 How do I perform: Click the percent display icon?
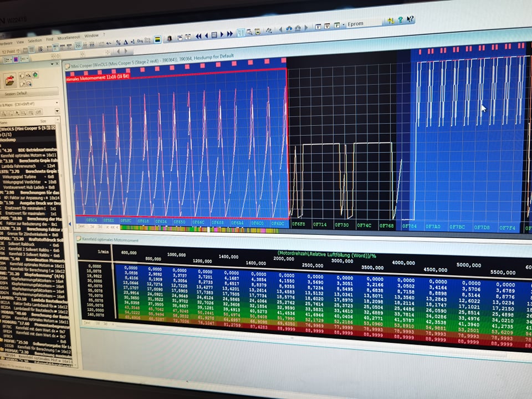(x=118, y=43)
